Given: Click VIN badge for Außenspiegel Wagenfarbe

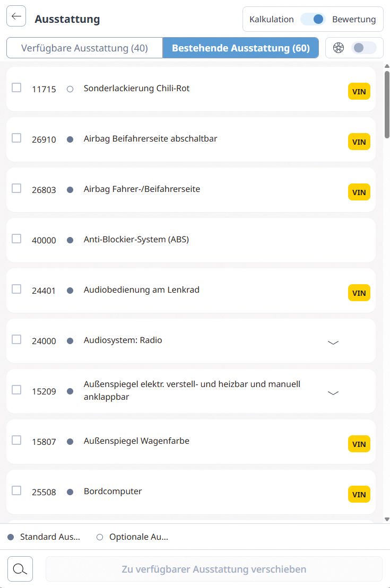Looking at the screenshot, I should click(x=359, y=444).
